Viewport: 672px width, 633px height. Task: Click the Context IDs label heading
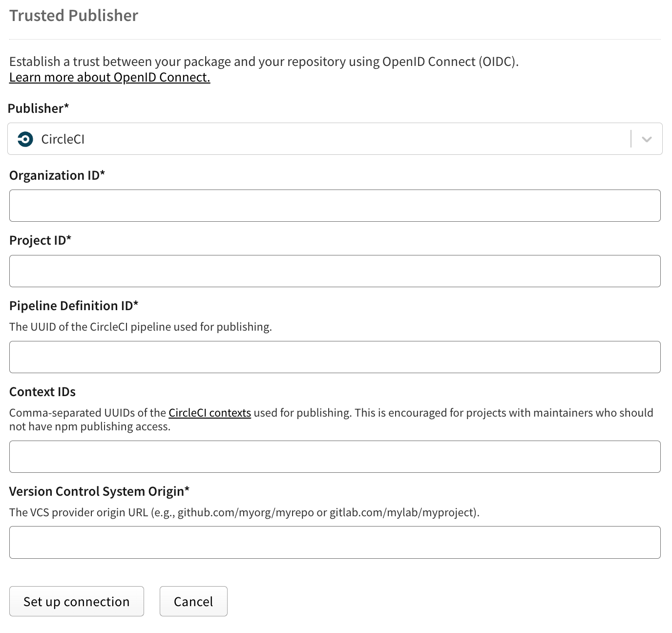pyautogui.click(x=42, y=392)
